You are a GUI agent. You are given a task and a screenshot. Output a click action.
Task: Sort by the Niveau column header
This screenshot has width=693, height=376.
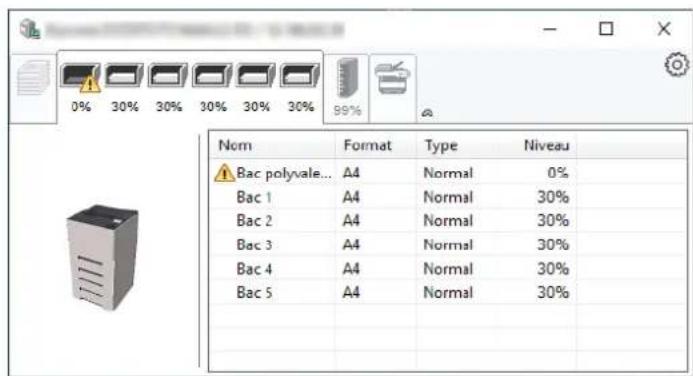pyautogui.click(x=536, y=145)
